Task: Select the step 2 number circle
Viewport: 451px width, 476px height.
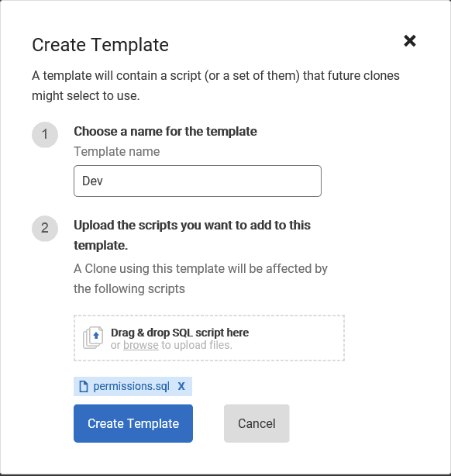Action: click(45, 228)
